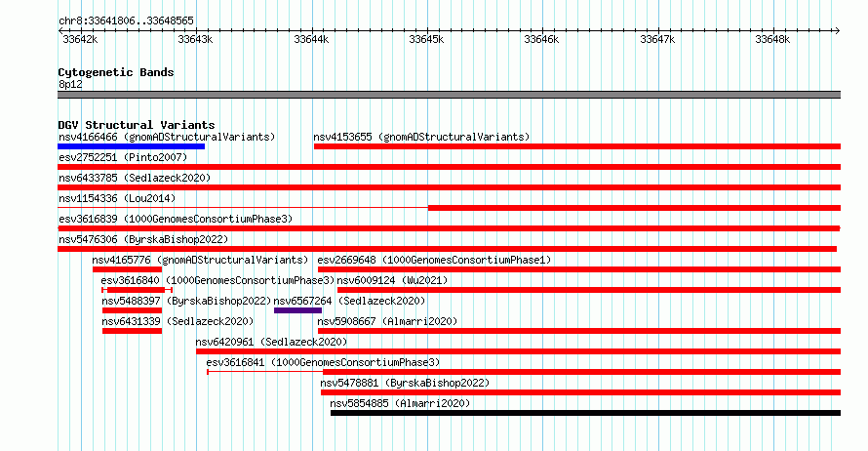Click the 33647k ruler position
Image resolution: width=868 pixels, height=451 pixels.
(x=657, y=39)
